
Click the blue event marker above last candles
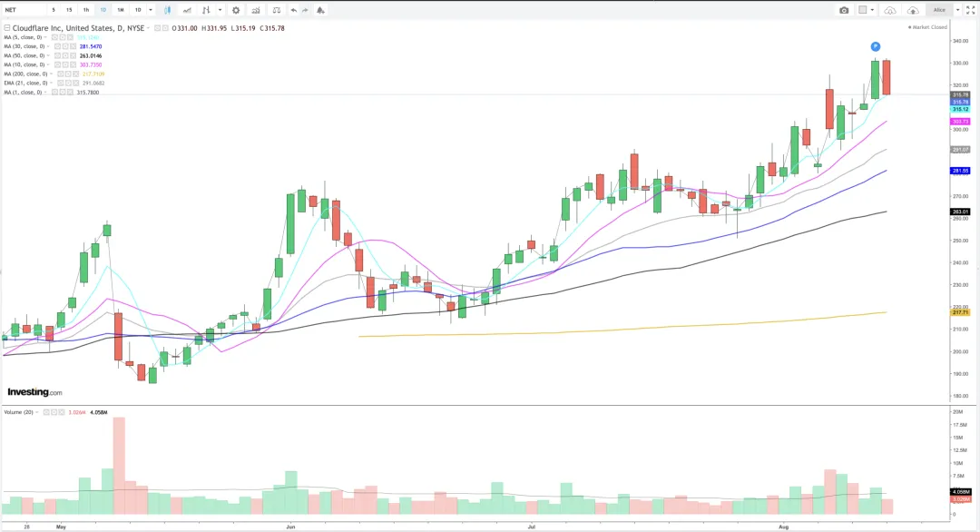point(876,46)
